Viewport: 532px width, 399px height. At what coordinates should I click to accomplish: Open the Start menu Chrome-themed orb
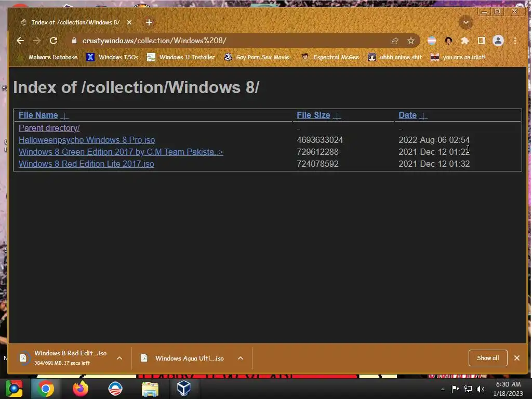tap(14, 389)
